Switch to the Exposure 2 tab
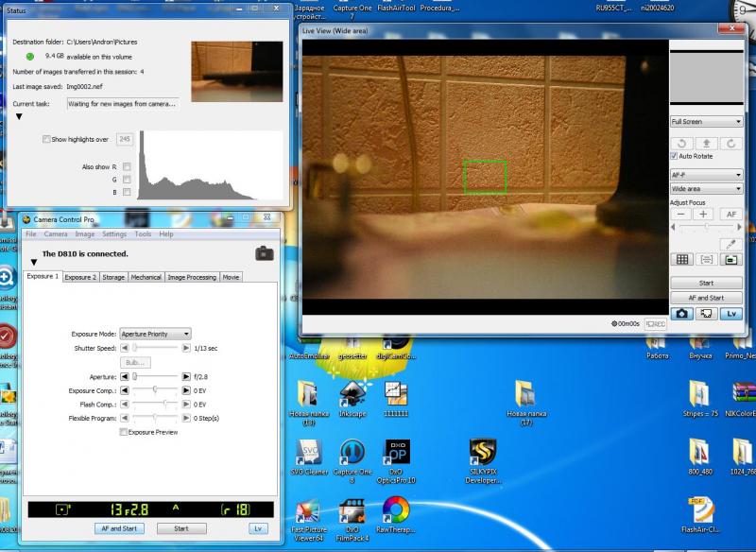This screenshot has width=756, height=552. coord(80,277)
